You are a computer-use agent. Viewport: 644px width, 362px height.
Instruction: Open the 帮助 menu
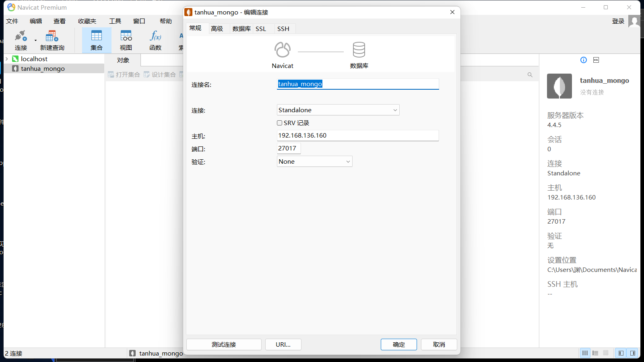click(x=166, y=21)
